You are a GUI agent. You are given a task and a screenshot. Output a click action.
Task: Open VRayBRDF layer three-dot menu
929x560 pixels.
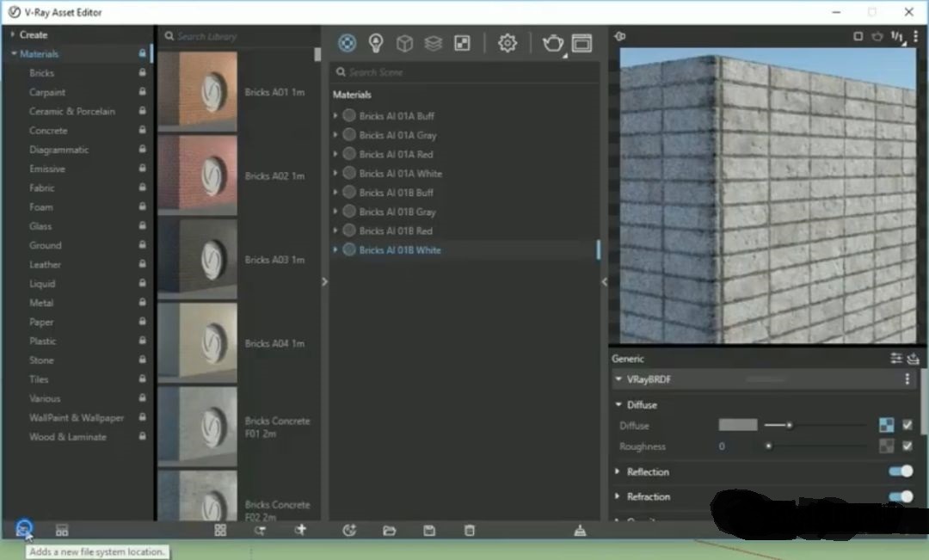click(907, 379)
